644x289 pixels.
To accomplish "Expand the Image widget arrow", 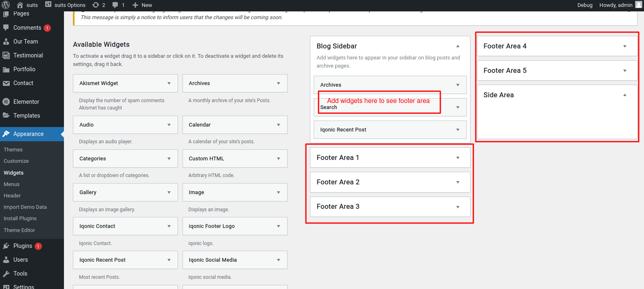I will (279, 193).
